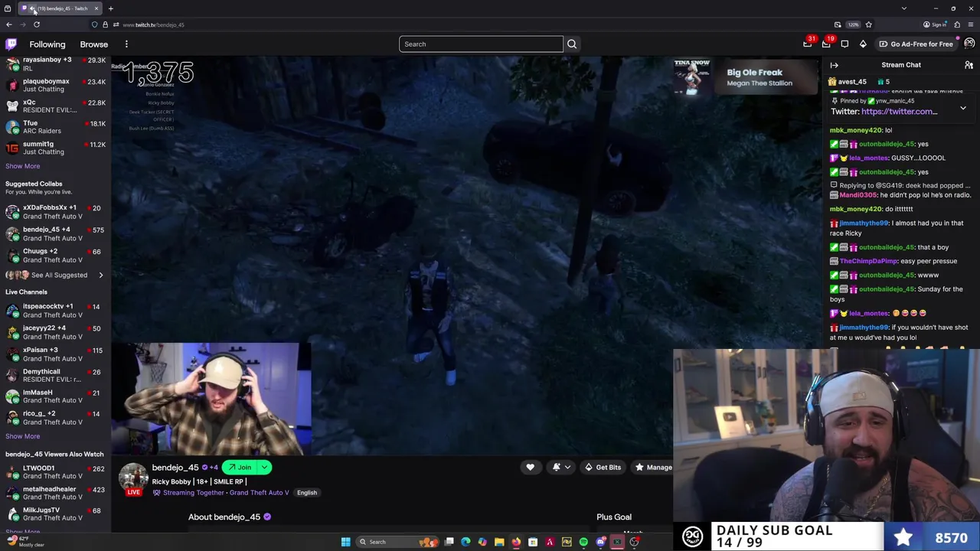Mute the Twitch browser tab audio

31,8
